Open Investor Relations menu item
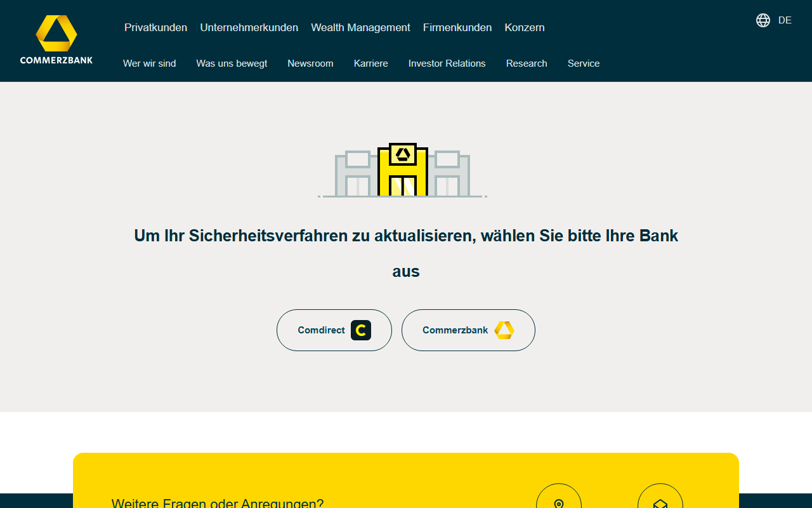 (x=447, y=63)
